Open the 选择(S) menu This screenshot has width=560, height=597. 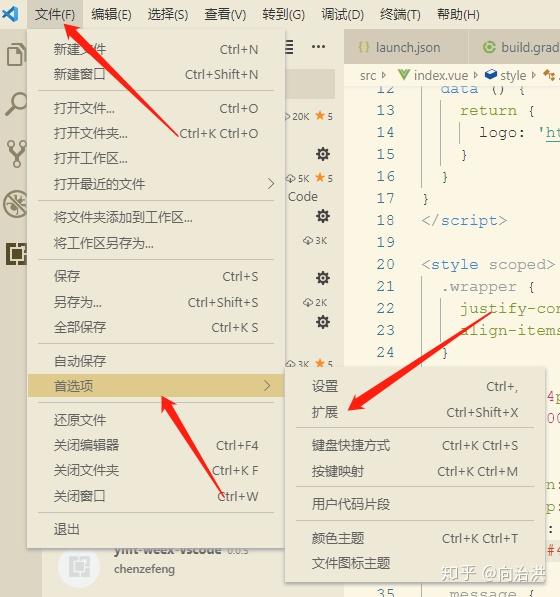(168, 14)
